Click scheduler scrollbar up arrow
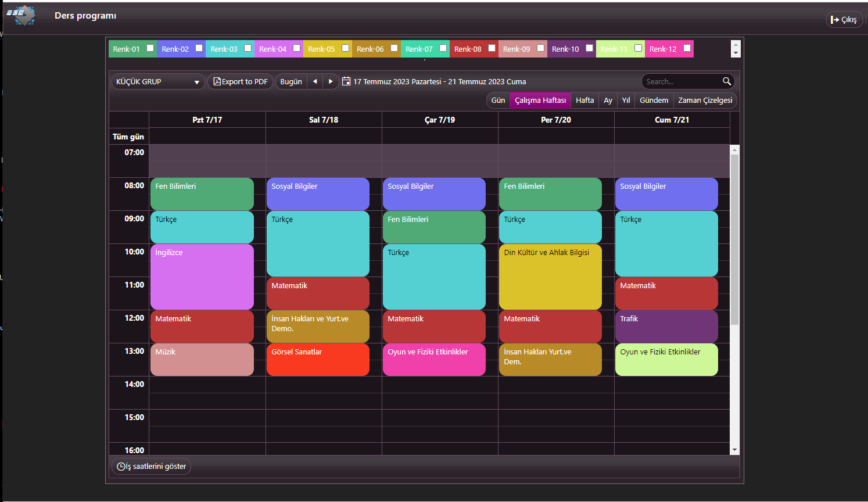 (x=734, y=149)
